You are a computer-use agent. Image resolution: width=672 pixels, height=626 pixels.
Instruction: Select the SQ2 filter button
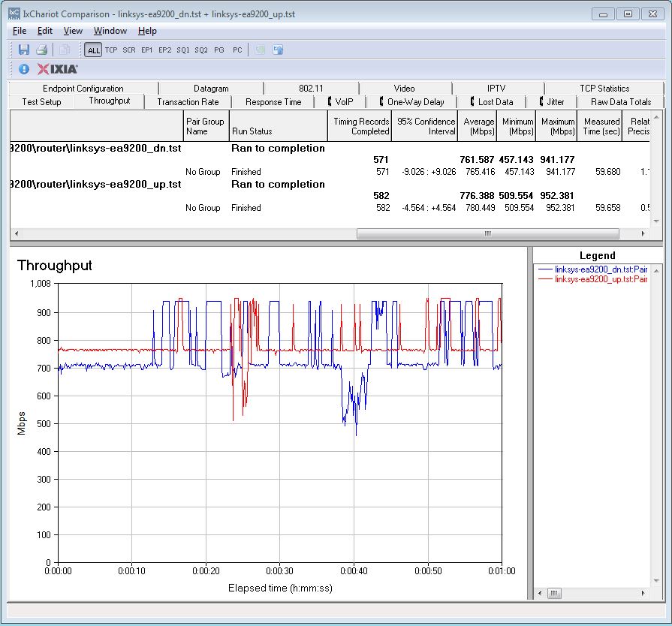[x=201, y=50]
